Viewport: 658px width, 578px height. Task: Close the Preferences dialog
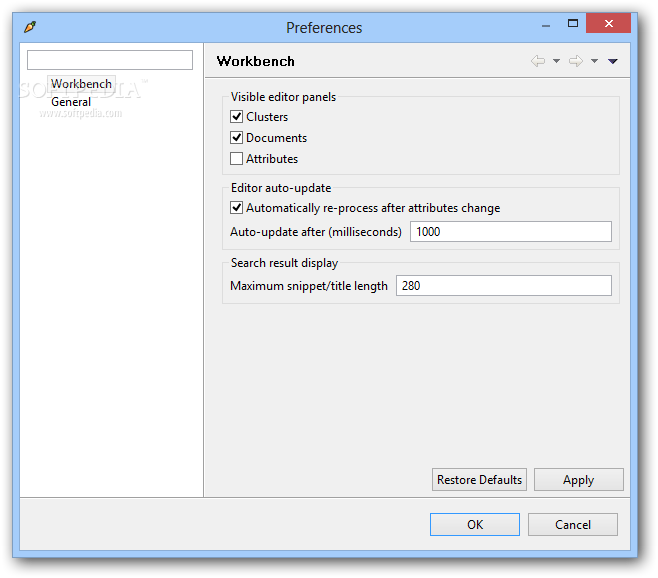(608, 23)
